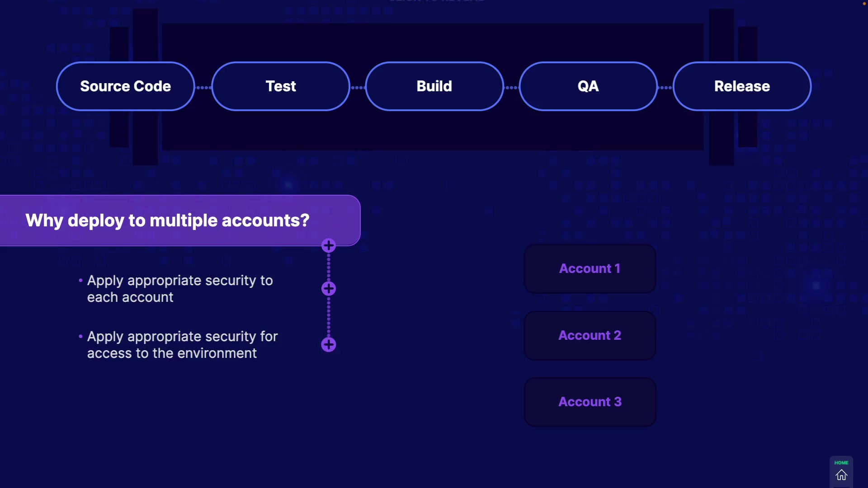Click the green HOME text label
The height and width of the screenshot is (488, 868).
pos(841,463)
